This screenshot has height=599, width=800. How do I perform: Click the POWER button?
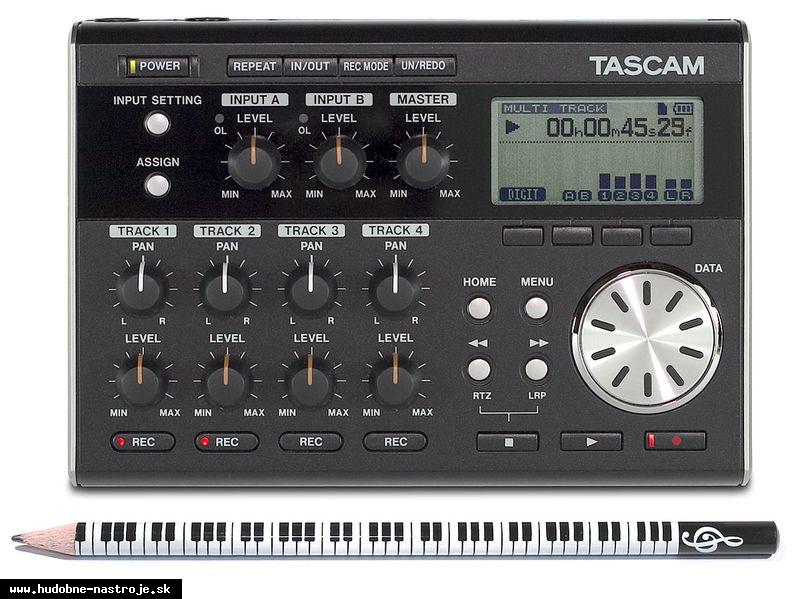pyautogui.click(x=158, y=66)
